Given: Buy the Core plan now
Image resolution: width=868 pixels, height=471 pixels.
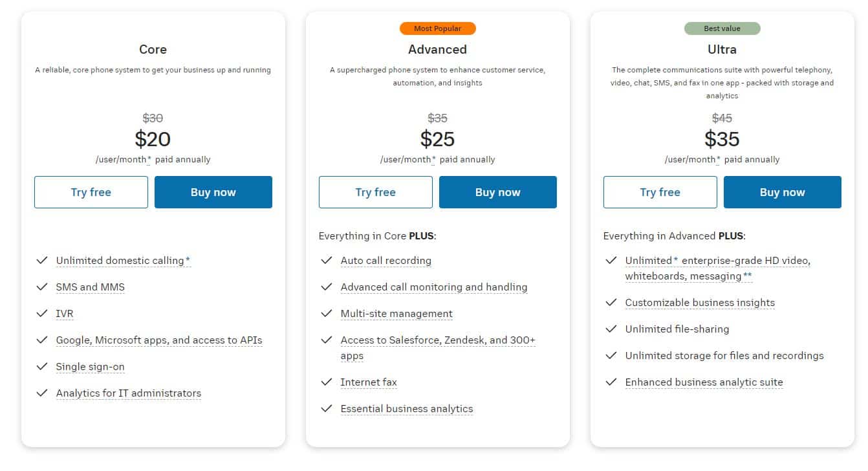Looking at the screenshot, I should [213, 192].
